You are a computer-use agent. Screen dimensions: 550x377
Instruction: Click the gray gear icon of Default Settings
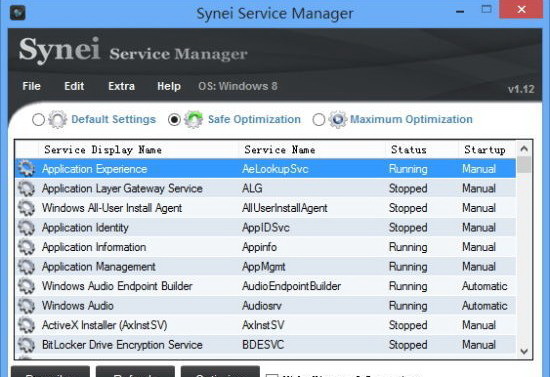click(x=58, y=119)
